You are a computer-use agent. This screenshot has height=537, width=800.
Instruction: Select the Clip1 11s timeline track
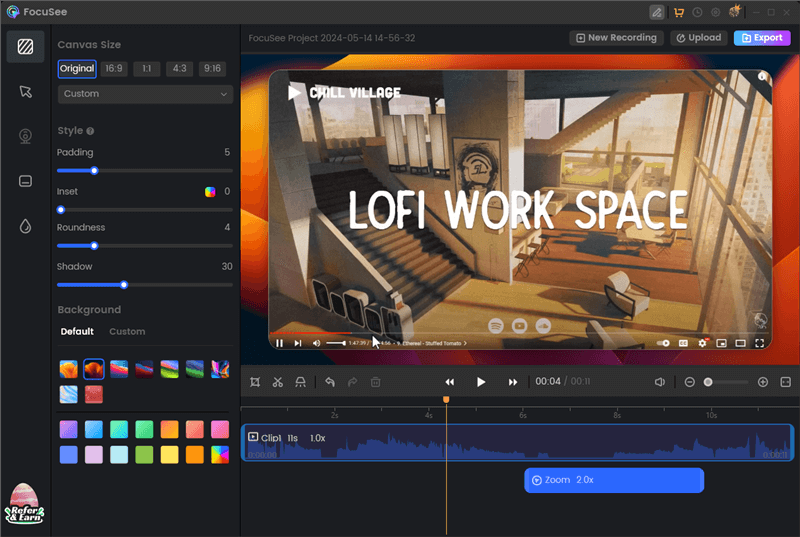click(517, 443)
